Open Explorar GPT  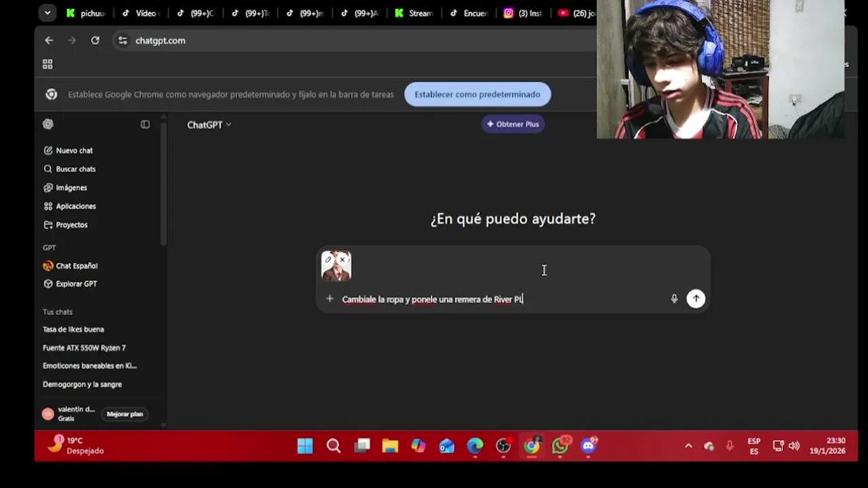(x=70, y=284)
